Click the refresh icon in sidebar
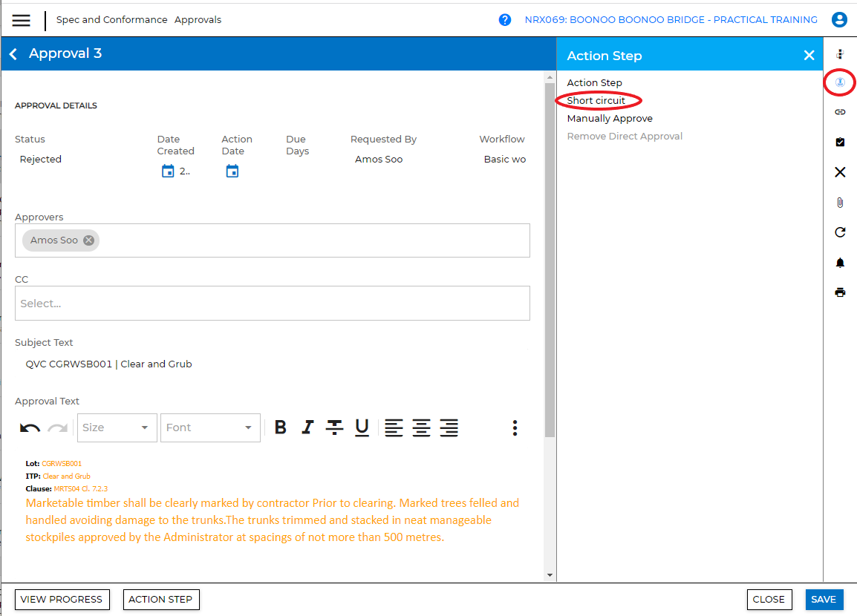Image resolution: width=857 pixels, height=616 pixels. tap(840, 232)
